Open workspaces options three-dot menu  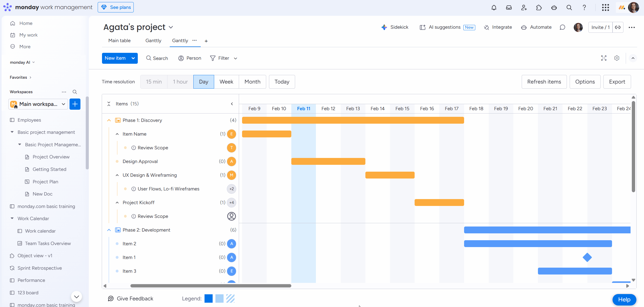coord(64,92)
